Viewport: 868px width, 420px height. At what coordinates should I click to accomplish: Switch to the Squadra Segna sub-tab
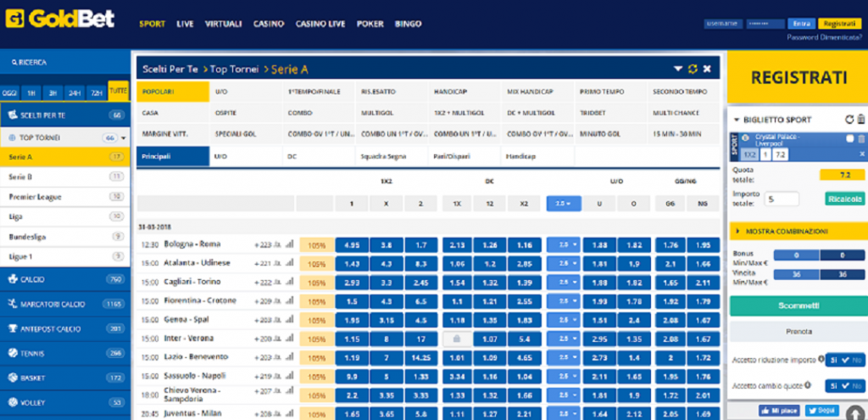click(392, 156)
